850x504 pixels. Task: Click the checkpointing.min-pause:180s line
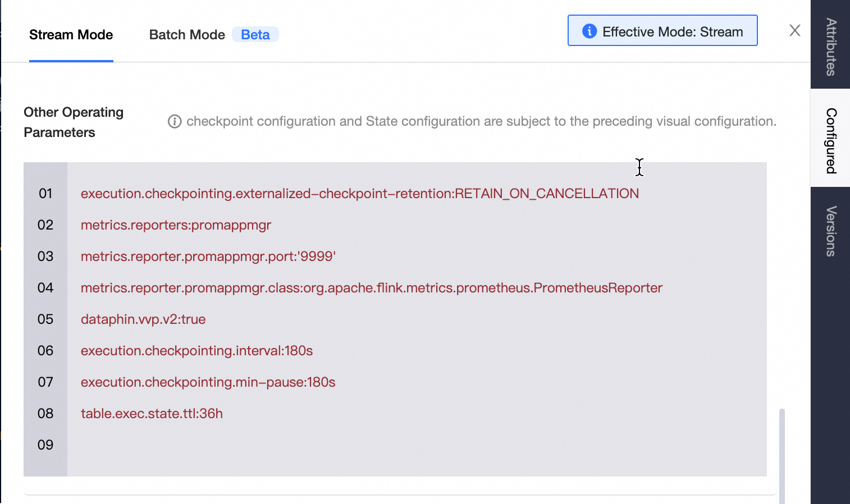pyautogui.click(x=208, y=382)
